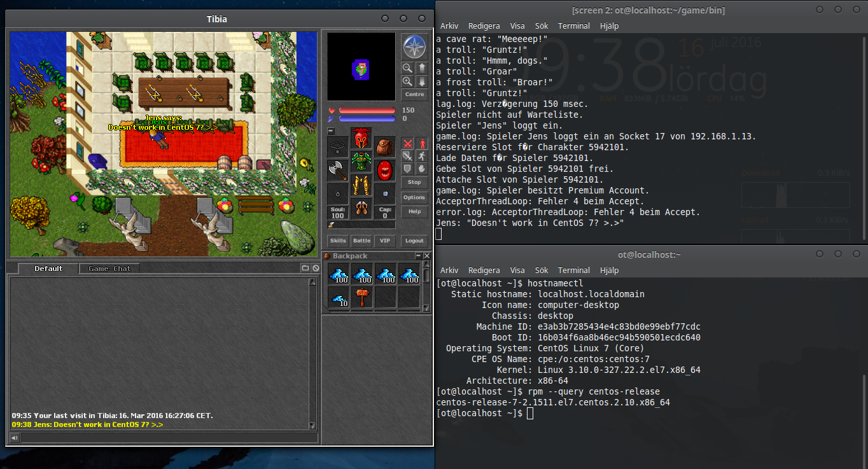This screenshot has height=469, width=868.
Task: Select the boots equipment slot
Action: click(361, 209)
